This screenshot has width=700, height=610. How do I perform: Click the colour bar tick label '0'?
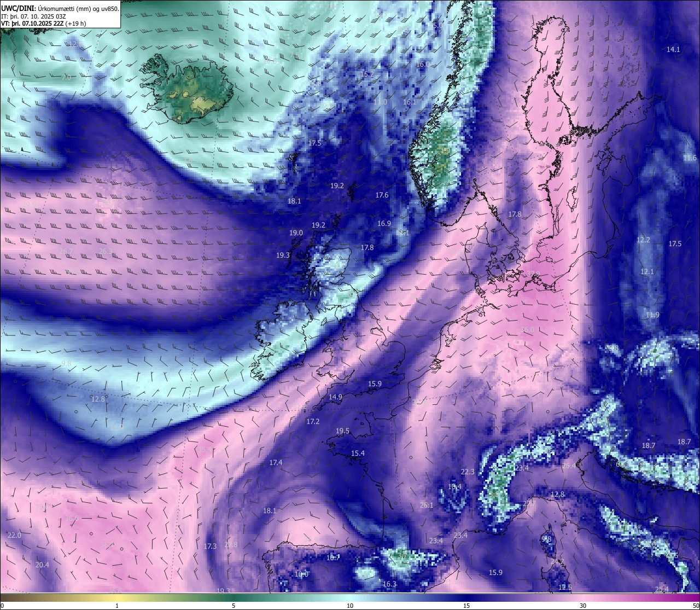pyautogui.click(x=2, y=606)
